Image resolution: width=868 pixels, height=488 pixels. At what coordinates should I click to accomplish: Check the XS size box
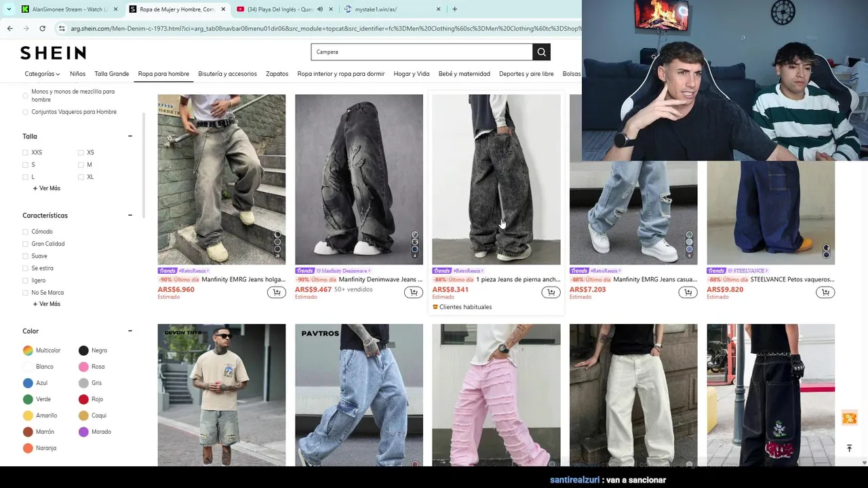pos(81,152)
